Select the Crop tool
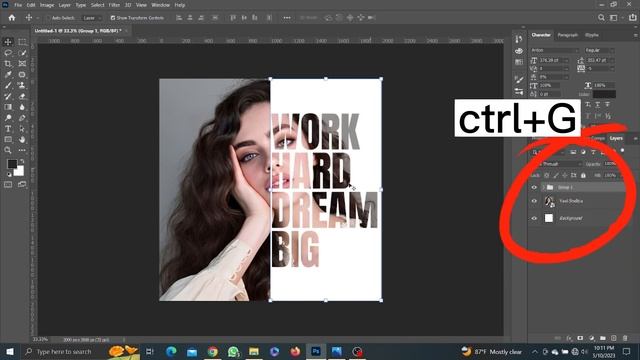The width and height of the screenshot is (640, 360). [x=8, y=64]
